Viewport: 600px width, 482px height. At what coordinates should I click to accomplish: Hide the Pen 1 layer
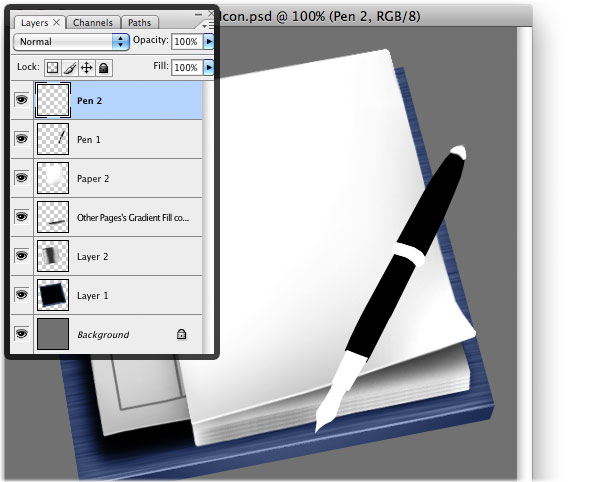point(21,138)
